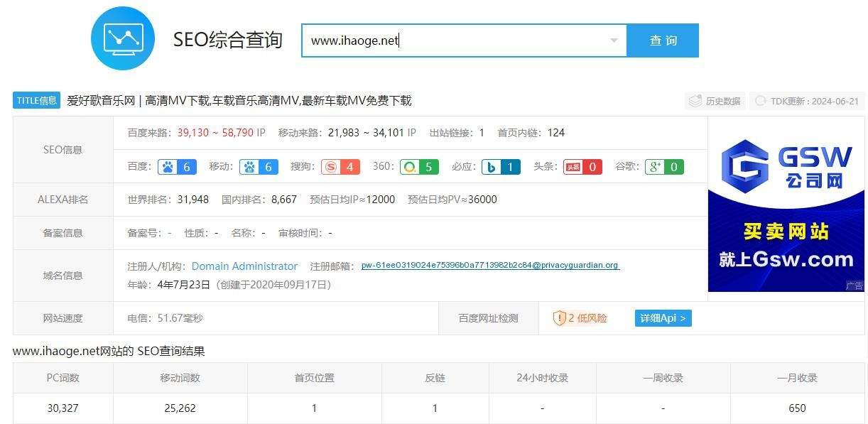This screenshot has height=424, width=868.
Task: Click the 查询 search button
Action: [663, 40]
